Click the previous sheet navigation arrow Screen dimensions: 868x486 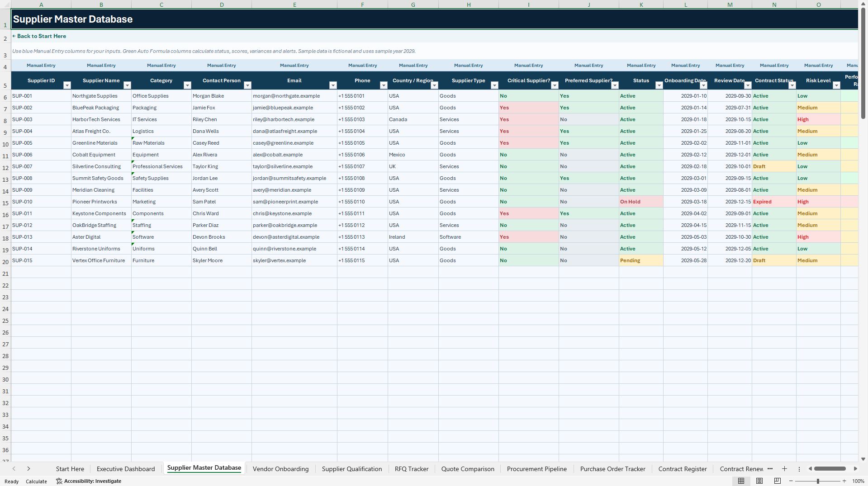tap(14, 469)
